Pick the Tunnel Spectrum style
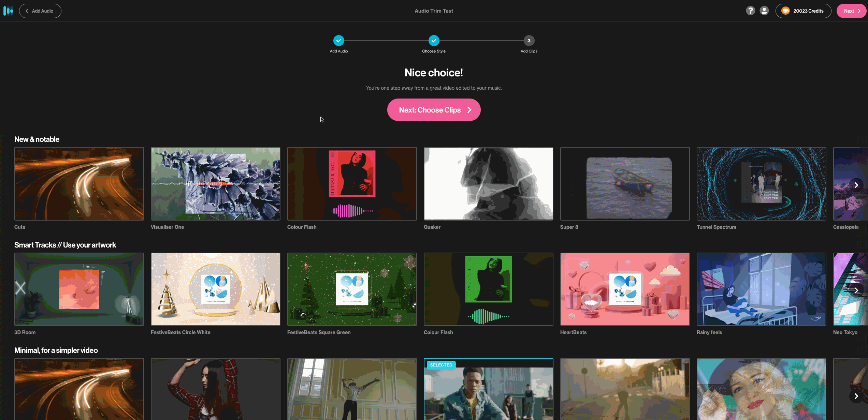868x420 pixels. point(761,184)
